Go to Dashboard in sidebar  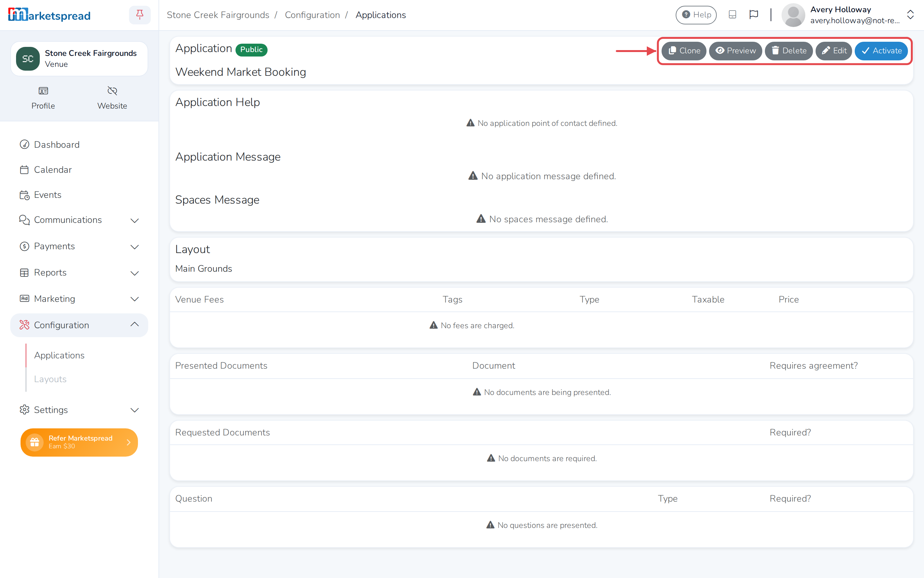[56, 144]
